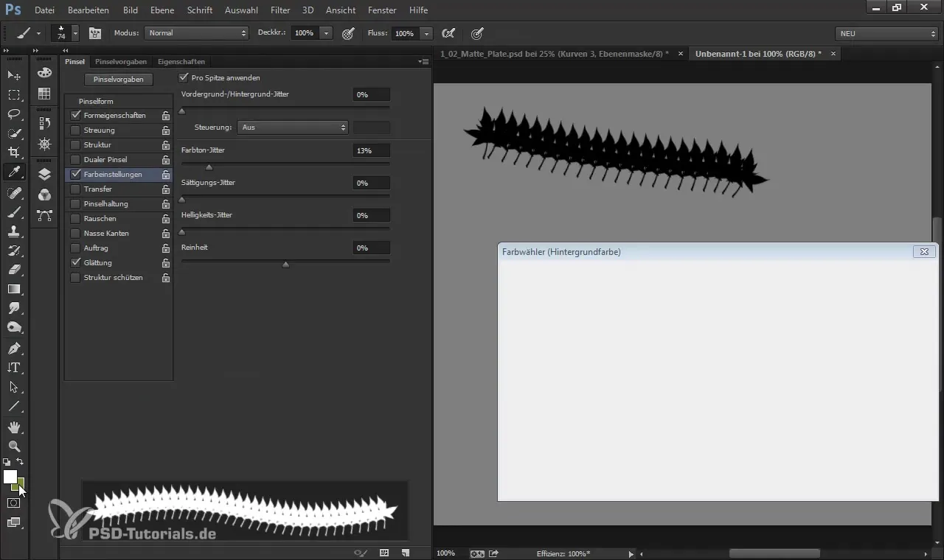The image size is (944, 560).
Task: Click the Farbton-Jitter slider handle
Action: [x=209, y=167]
